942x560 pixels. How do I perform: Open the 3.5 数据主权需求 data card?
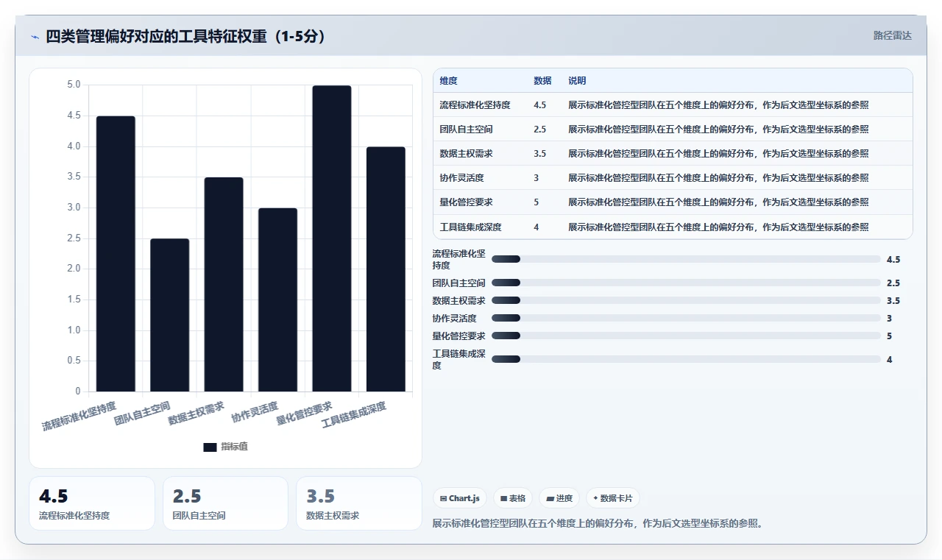(x=359, y=503)
